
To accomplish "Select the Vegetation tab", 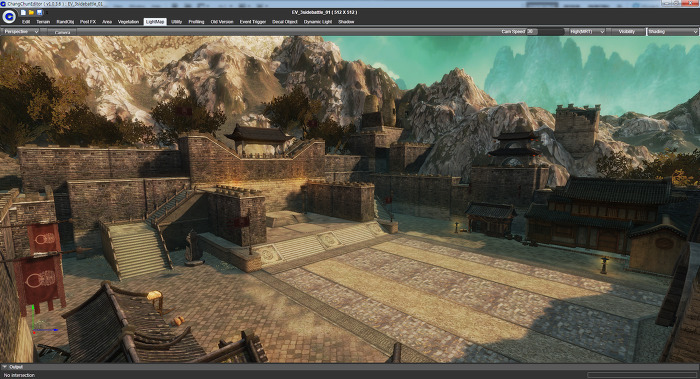I will pyautogui.click(x=129, y=21).
